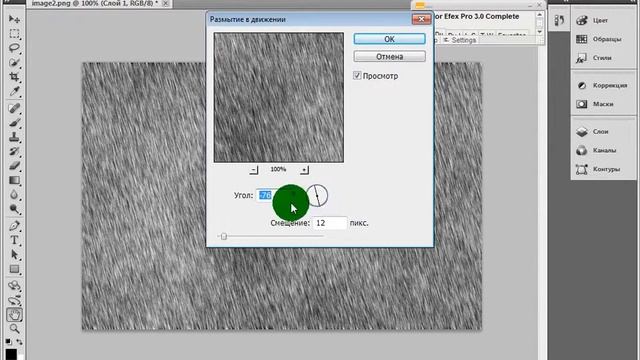
Task: Close the Размытие в движении dialog
Action: point(421,19)
